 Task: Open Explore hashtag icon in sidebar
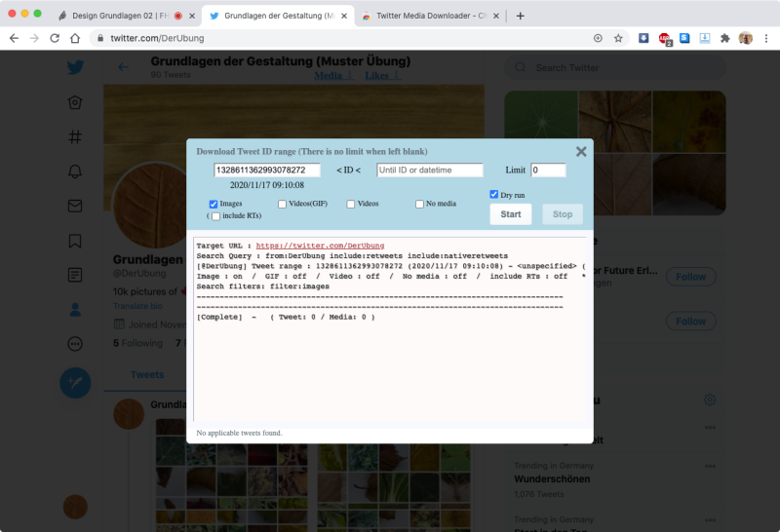[x=75, y=137]
